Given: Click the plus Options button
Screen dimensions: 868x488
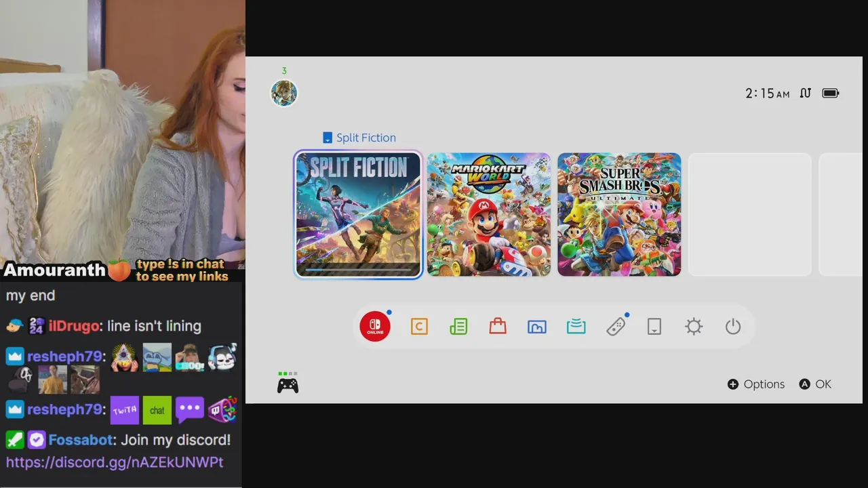Looking at the screenshot, I should (756, 384).
